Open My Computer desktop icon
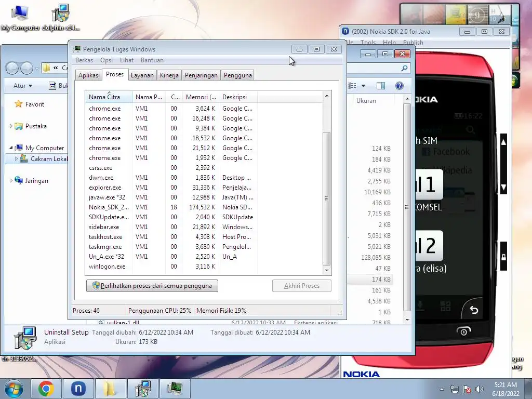Viewport: 532px width, 399px height. coord(20,18)
